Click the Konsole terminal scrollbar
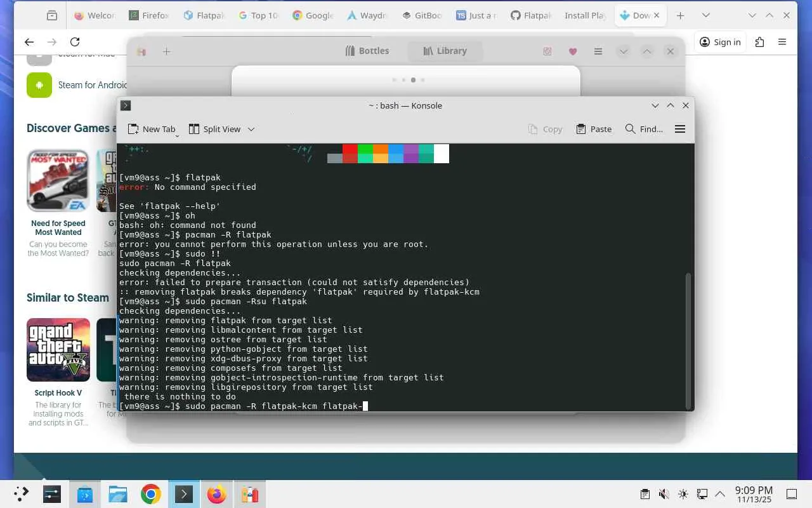The height and width of the screenshot is (508, 812). (x=689, y=340)
